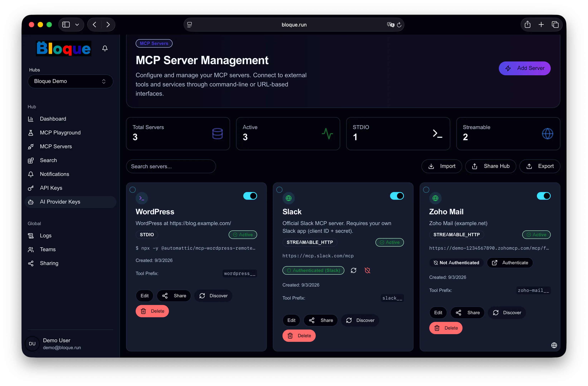Go forward using the browser forward arrow
Screen dimensions: 588x386
click(x=108, y=24)
